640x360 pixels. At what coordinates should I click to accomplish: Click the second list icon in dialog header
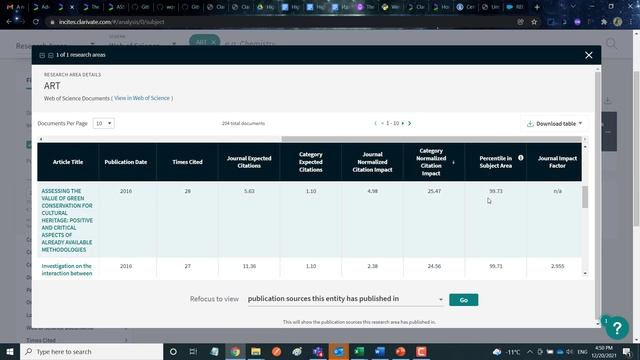[x=51, y=55]
